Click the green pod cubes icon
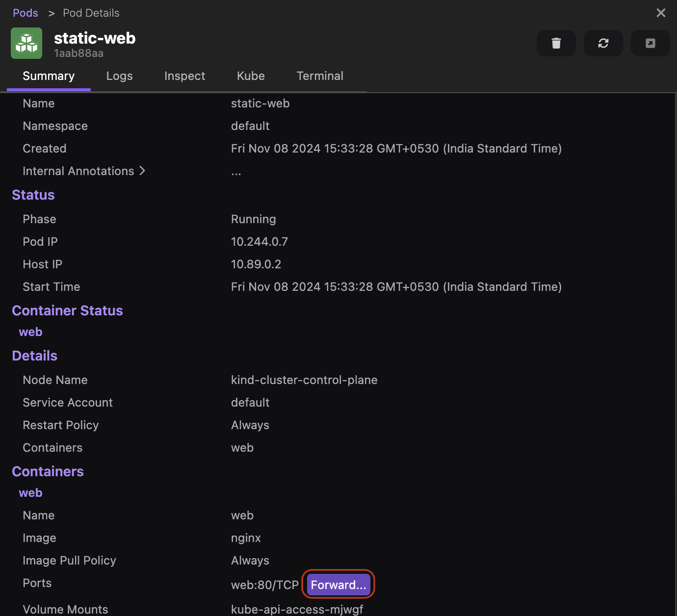The image size is (677, 616). pyautogui.click(x=26, y=43)
